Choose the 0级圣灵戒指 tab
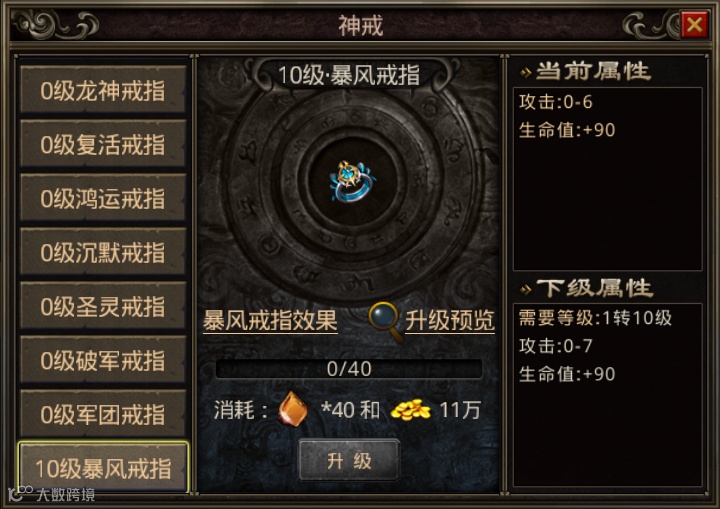This screenshot has height=509, width=720. (103, 306)
